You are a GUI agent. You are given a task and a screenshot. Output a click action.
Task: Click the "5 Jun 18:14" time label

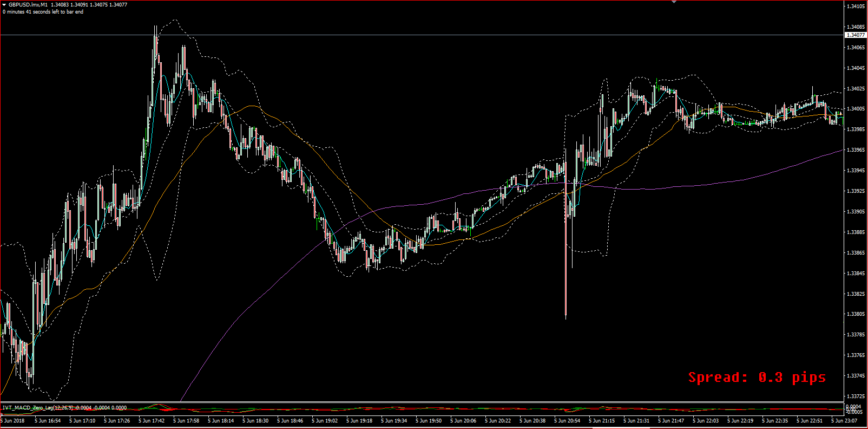click(221, 421)
